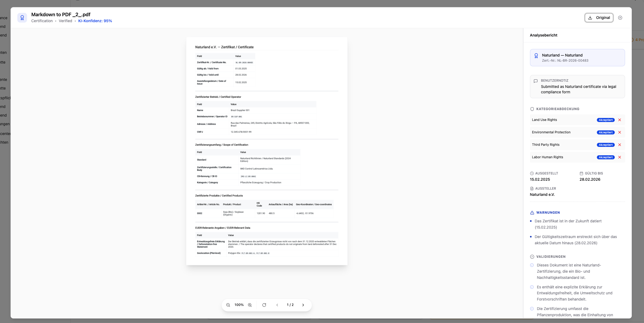The height and width of the screenshot is (323, 644).
Task: Rotate the document preview
Action: point(264,305)
